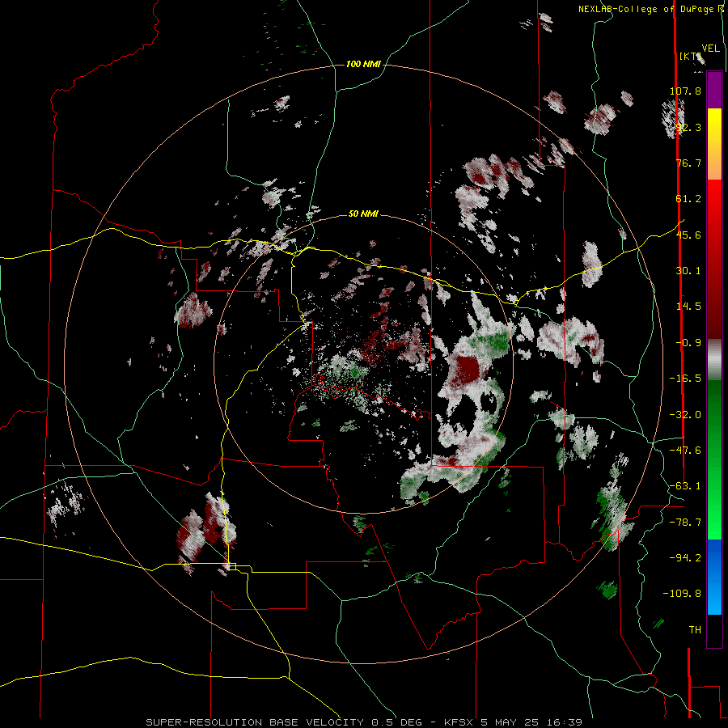The width and height of the screenshot is (728, 728).
Task: Click the purple segment of velocity color bar
Action: point(714,91)
